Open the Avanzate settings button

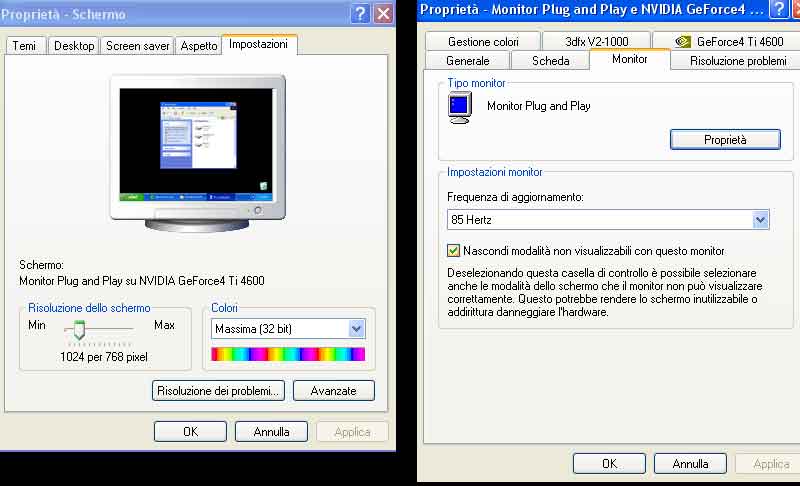point(334,391)
